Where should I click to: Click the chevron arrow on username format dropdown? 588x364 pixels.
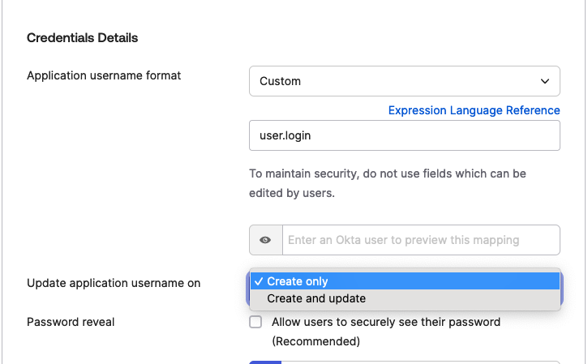point(544,81)
